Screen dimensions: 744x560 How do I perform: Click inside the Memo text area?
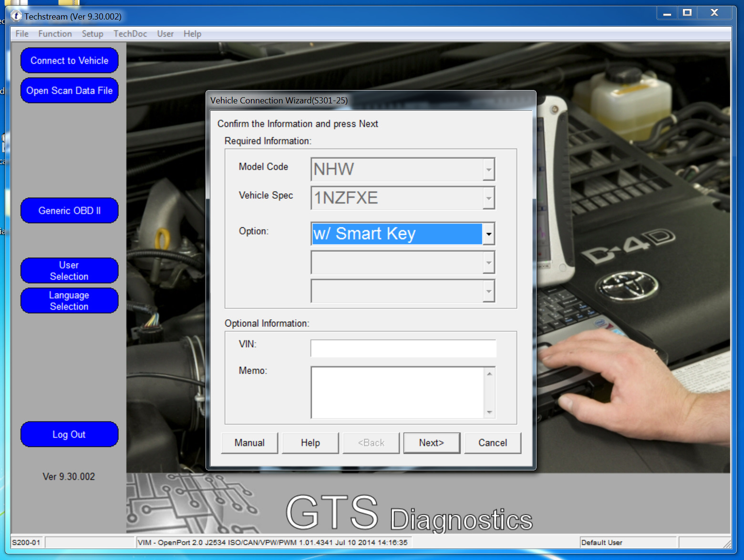tap(397, 393)
